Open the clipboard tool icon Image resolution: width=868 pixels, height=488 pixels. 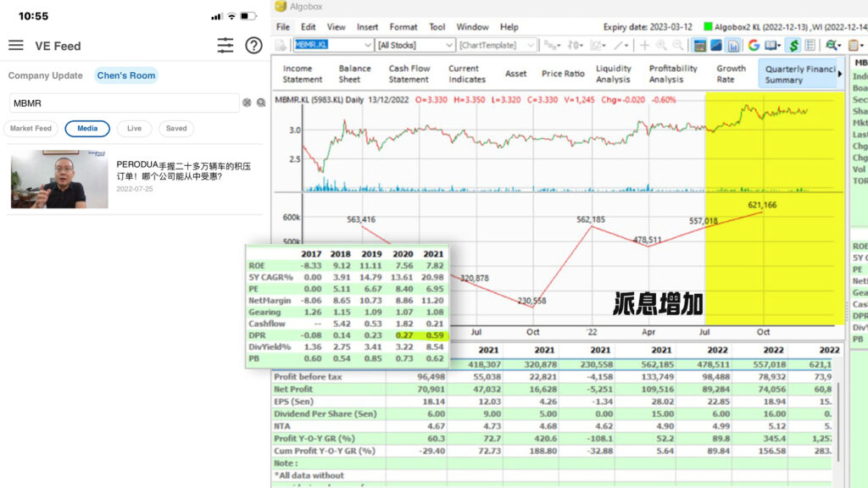click(853, 46)
